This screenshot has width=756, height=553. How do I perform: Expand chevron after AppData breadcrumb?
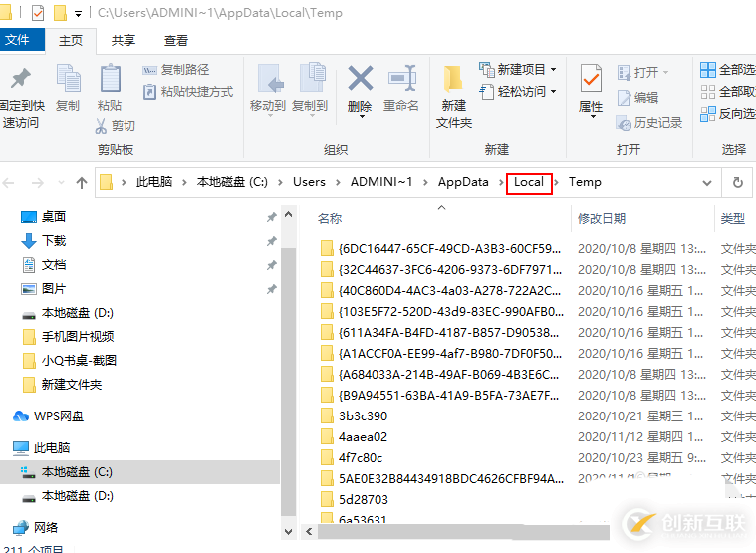pyautogui.click(x=501, y=182)
